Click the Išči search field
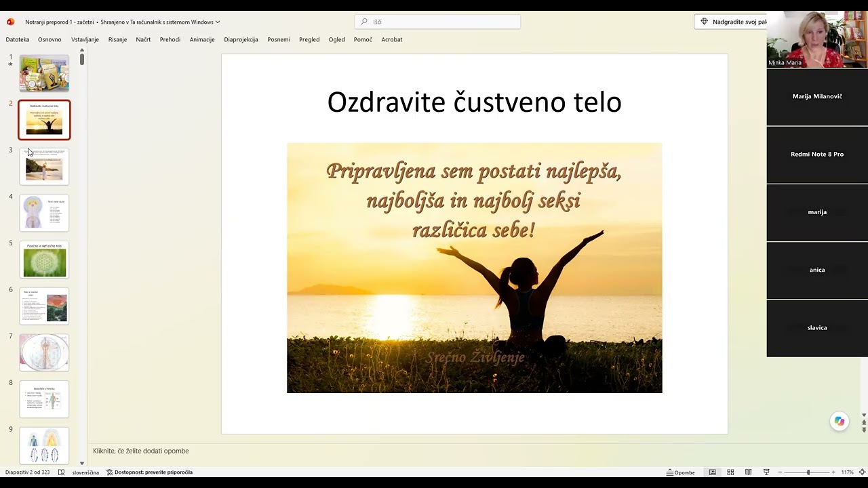This screenshot has height=488, width=868. tap(437, 22)
